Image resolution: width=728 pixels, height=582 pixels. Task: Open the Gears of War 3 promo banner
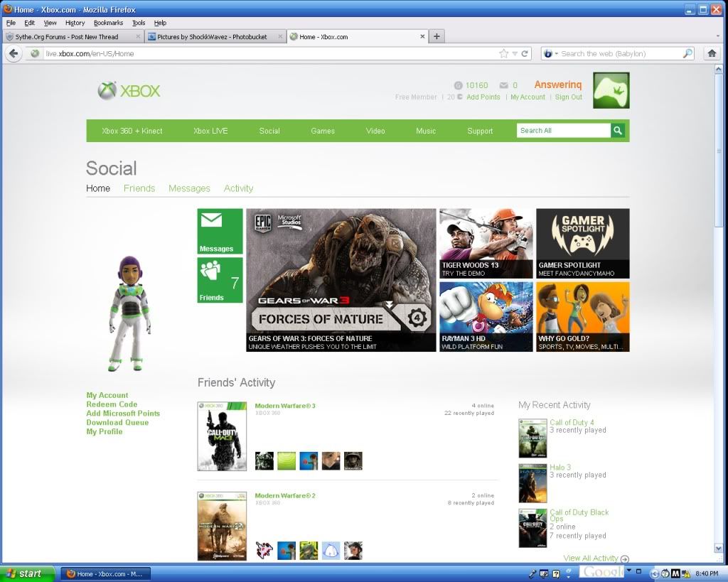[341, 280]
